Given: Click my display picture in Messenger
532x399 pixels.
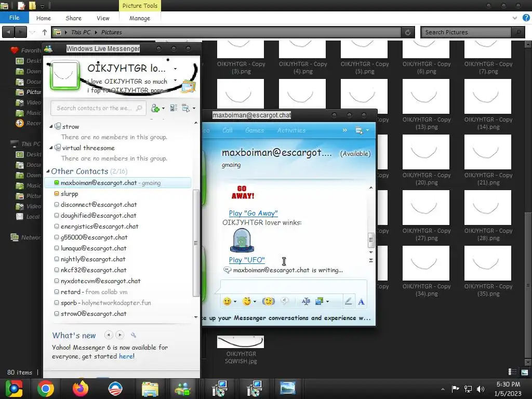Looking at the screenshot, I should coord(64,76).
